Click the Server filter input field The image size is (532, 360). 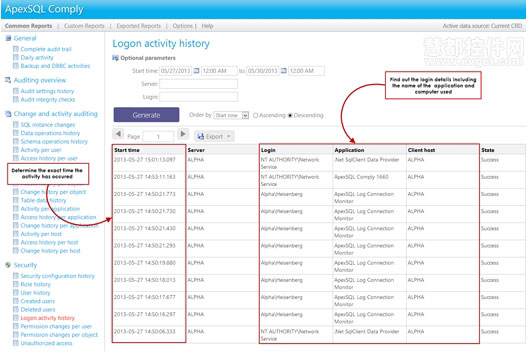198,84
